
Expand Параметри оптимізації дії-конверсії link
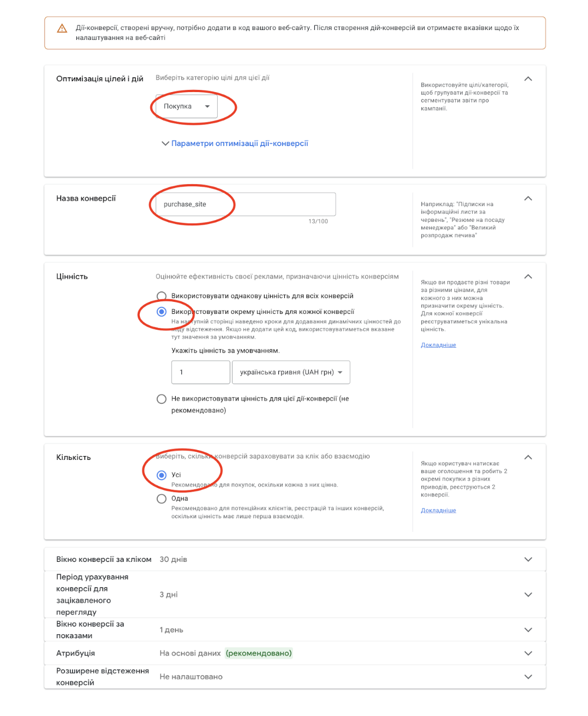(x=235, y=143)
